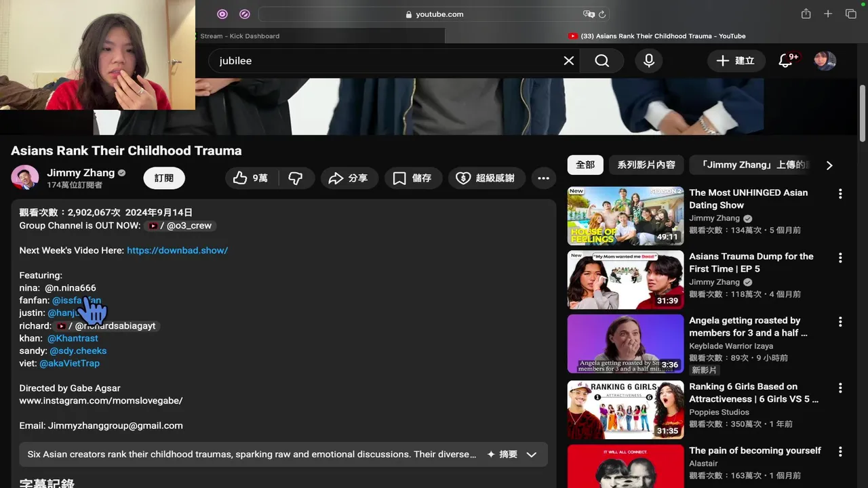Screen dimensions: 868x488
Task: Click the youtube.com address bar
Action: click(x=434, y=14)
